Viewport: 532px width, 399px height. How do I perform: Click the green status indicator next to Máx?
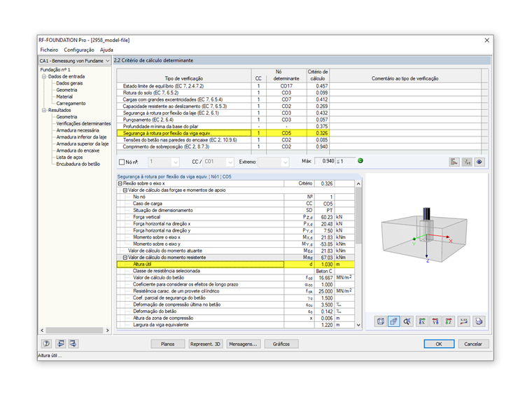pos(360,161)
